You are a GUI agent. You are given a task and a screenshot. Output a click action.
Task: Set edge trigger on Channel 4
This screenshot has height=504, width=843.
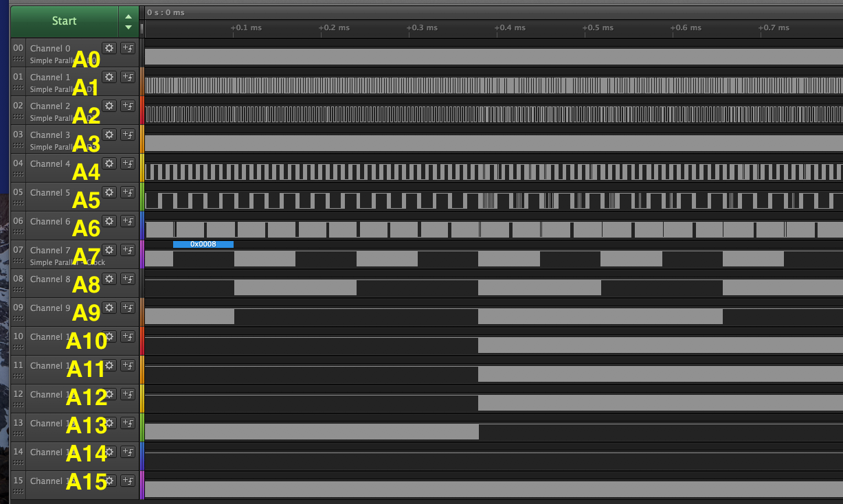pyautogui.click(x=128, y=163)
